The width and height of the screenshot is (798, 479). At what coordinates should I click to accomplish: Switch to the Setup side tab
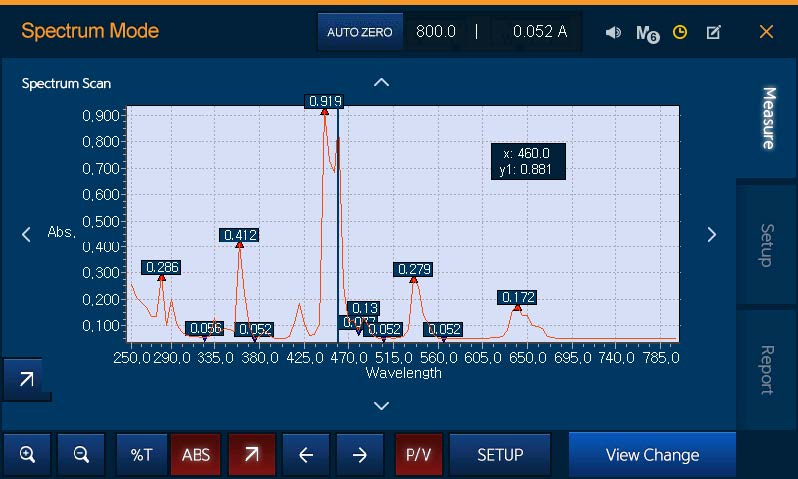tap(767, 245)
